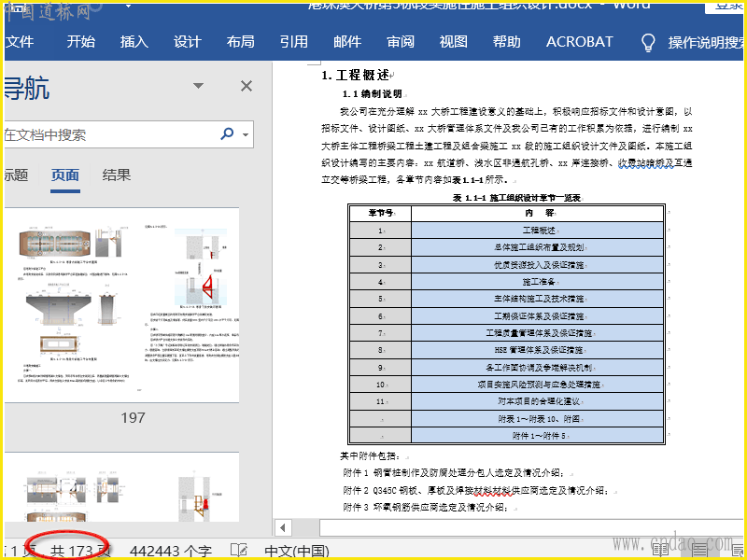
Task: Switch to the 标题 navigation tab
Action: click(17, 175)
